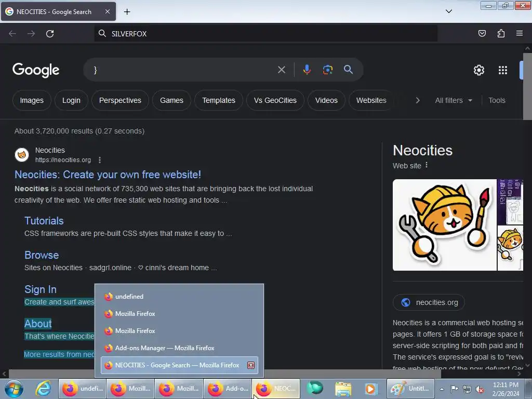The height and width of the screenshot is (399, 532).
Task: Open small cat mascot thumbnail in panel
Action: [x=510, y=248]
